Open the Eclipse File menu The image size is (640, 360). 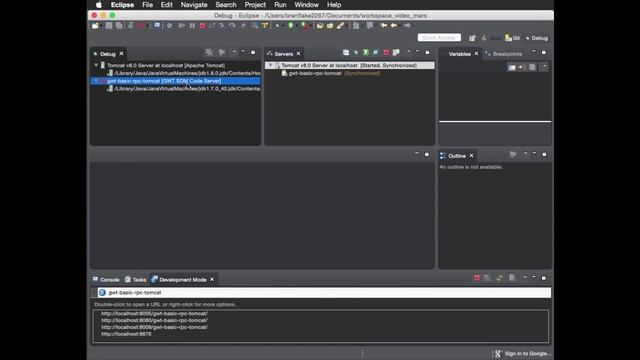point(147,5)
